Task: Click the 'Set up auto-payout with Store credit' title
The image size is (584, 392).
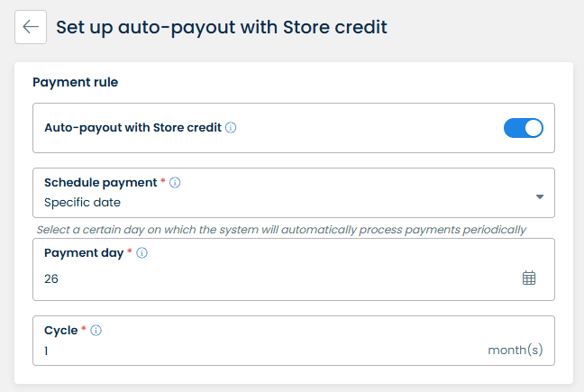Action: (222, 27)
